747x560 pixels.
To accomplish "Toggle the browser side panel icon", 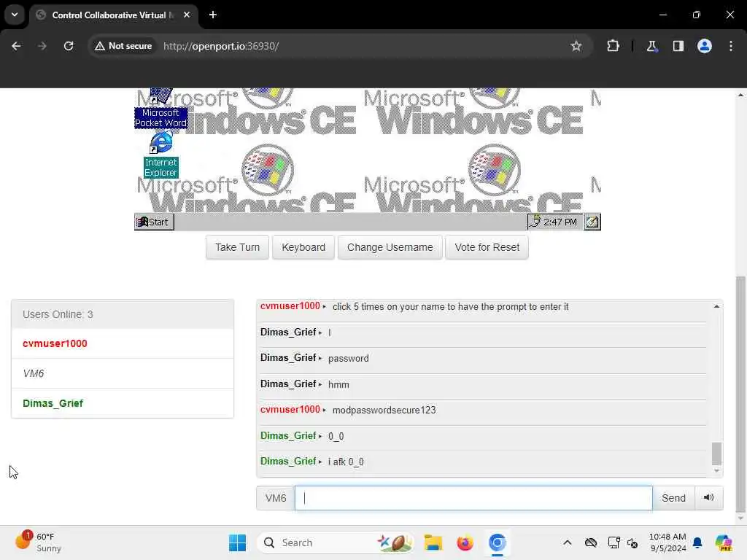I will [x=678, y=46].
